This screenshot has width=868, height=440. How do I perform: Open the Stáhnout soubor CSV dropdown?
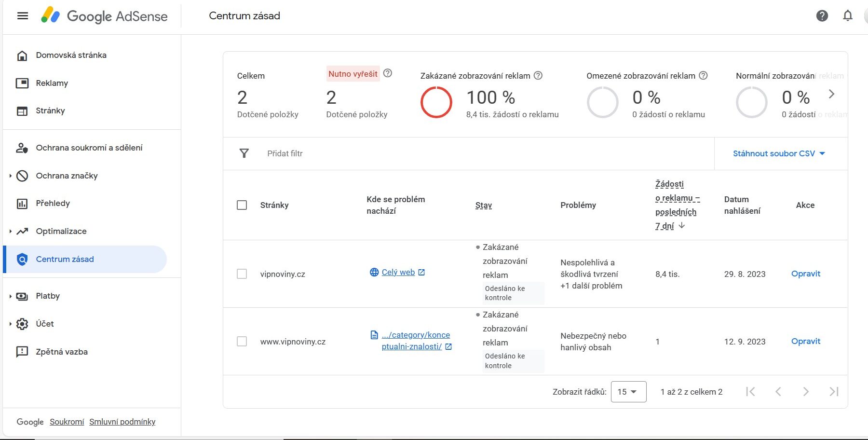(779, 153)
